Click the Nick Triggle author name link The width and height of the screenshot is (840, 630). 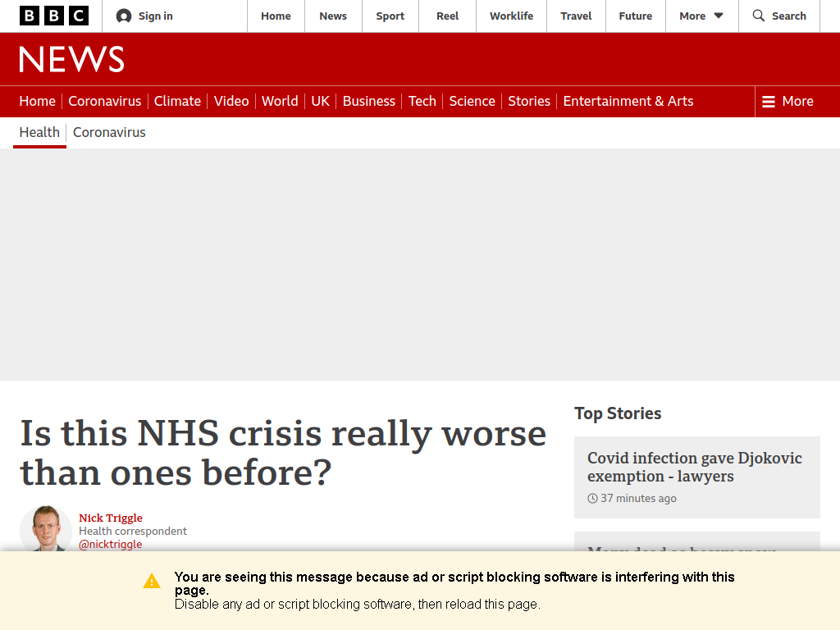tap(111, 518)
